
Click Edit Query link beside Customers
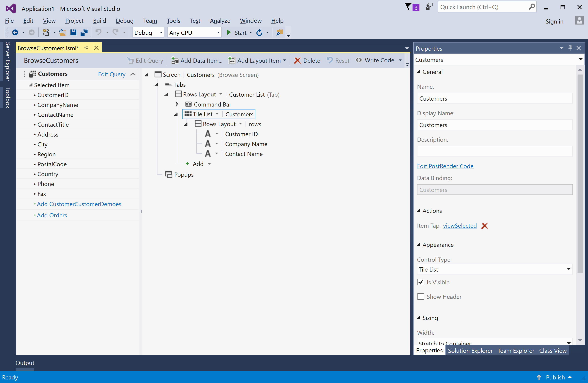coord(112,74)
